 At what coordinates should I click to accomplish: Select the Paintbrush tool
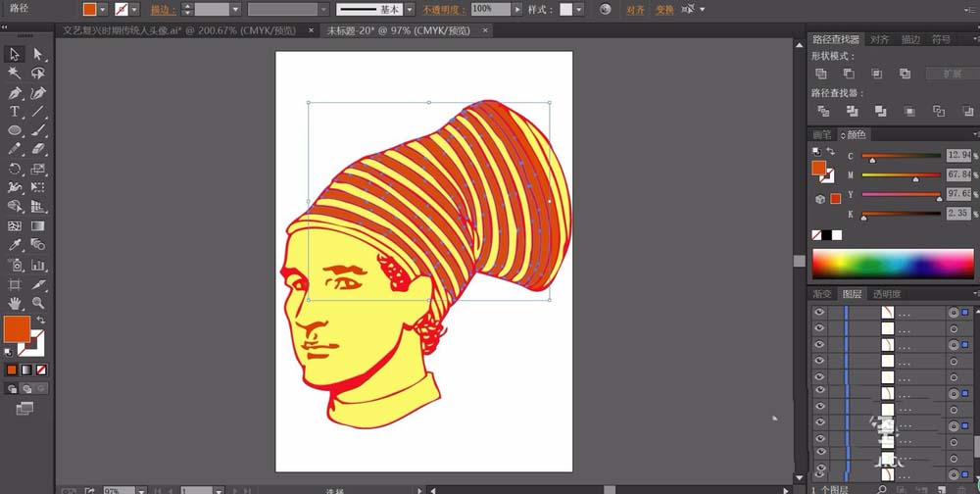[x=38, y=130]
